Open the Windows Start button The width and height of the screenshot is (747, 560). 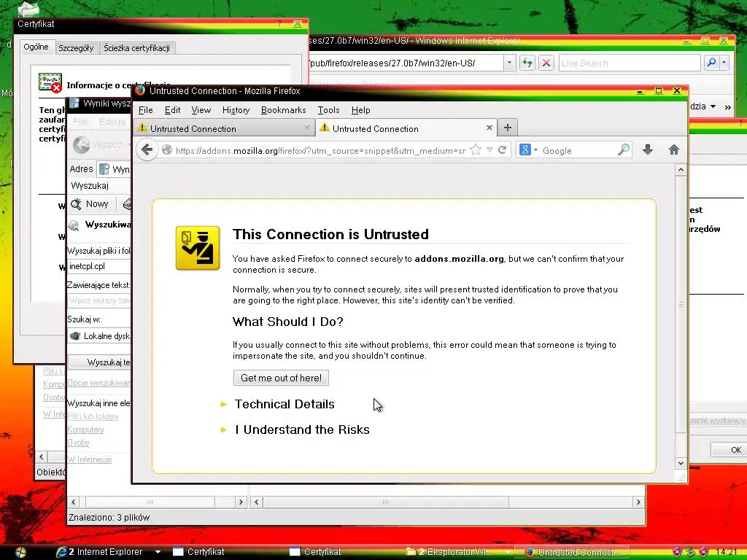(x=20, y=552)
